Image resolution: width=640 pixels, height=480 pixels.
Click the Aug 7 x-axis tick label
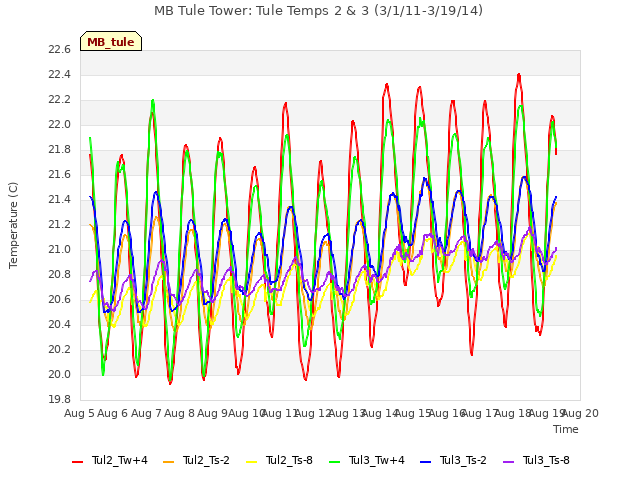146,414
